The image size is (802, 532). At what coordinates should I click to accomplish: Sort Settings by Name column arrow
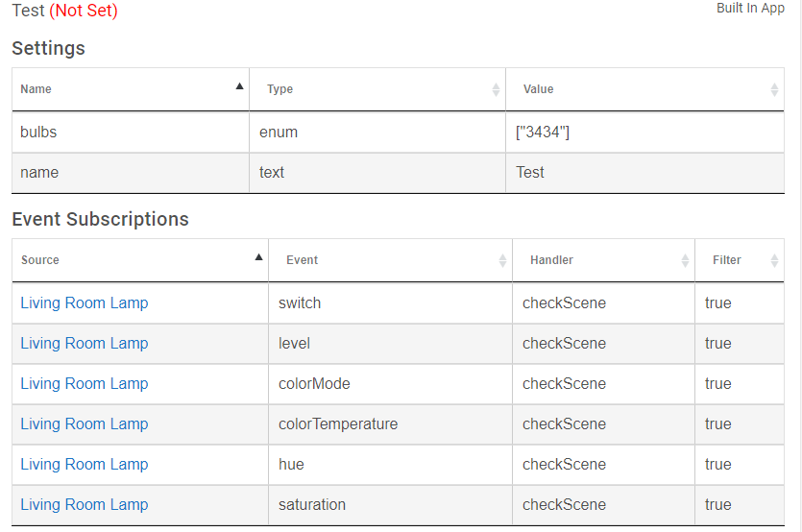tap(239, 86)
